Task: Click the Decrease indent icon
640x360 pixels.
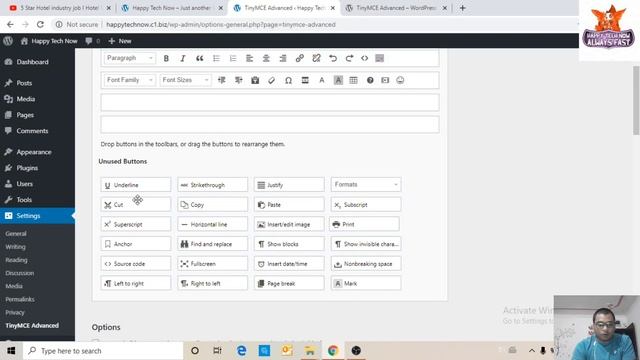Action: tap(222, 80)
